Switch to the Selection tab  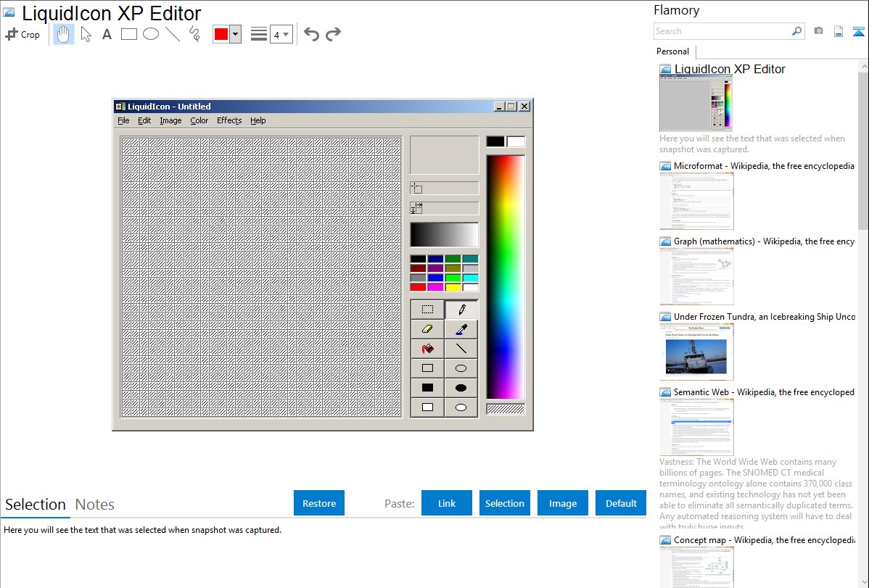[36, 505]
